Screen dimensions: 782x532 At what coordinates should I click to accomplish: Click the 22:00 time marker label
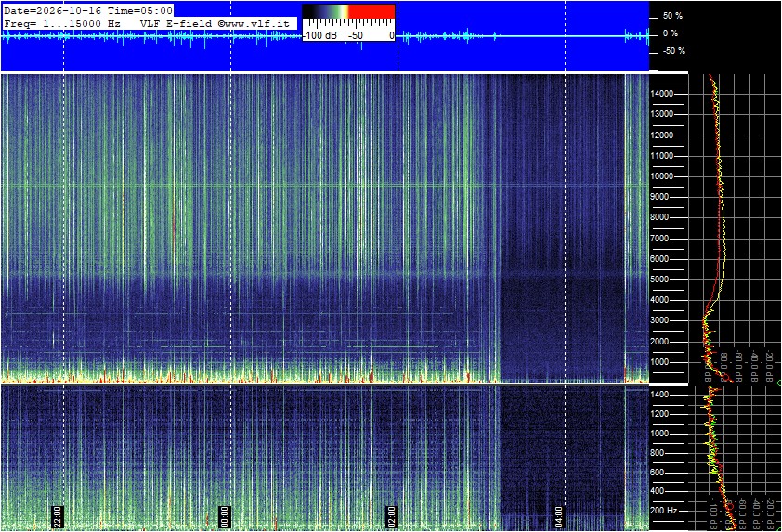[58, 517]
